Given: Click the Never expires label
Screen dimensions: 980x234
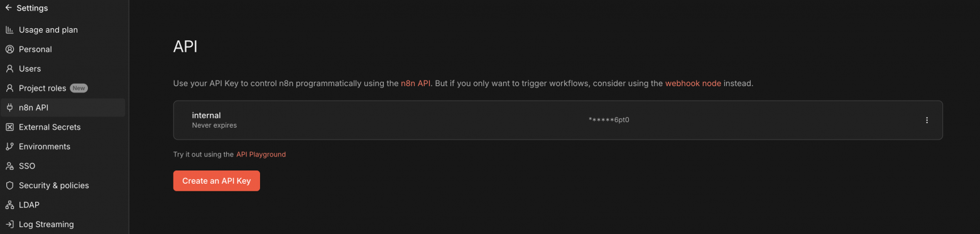Looking at the screenshot, I should click(x=214, y=125).
